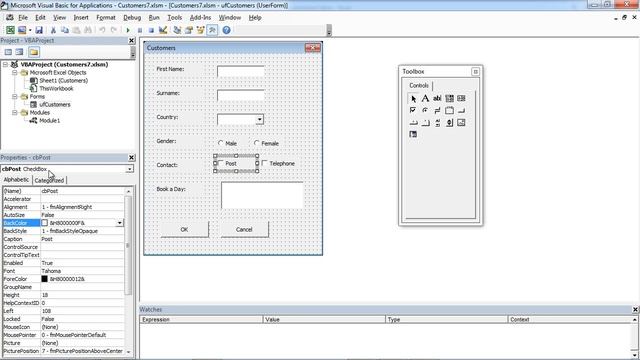Click View Code icon in Project panel
The height and width of the screenshot is (360, 640).
[8, 52]
